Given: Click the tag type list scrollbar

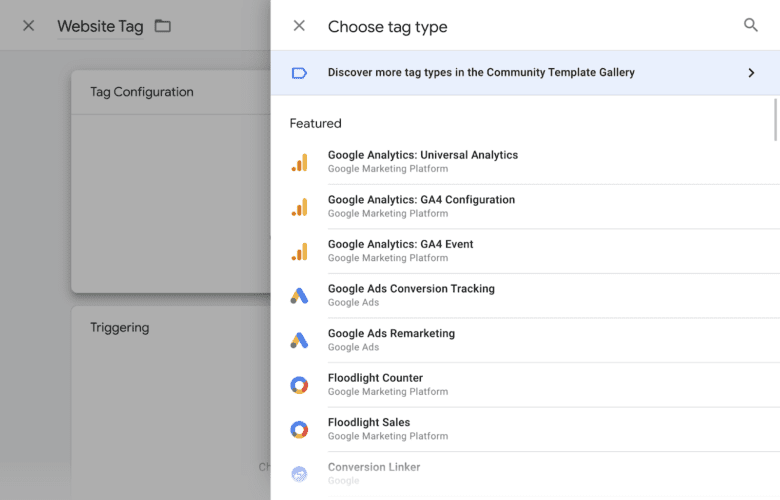Looking at the screenshot, I should point(776,120).
